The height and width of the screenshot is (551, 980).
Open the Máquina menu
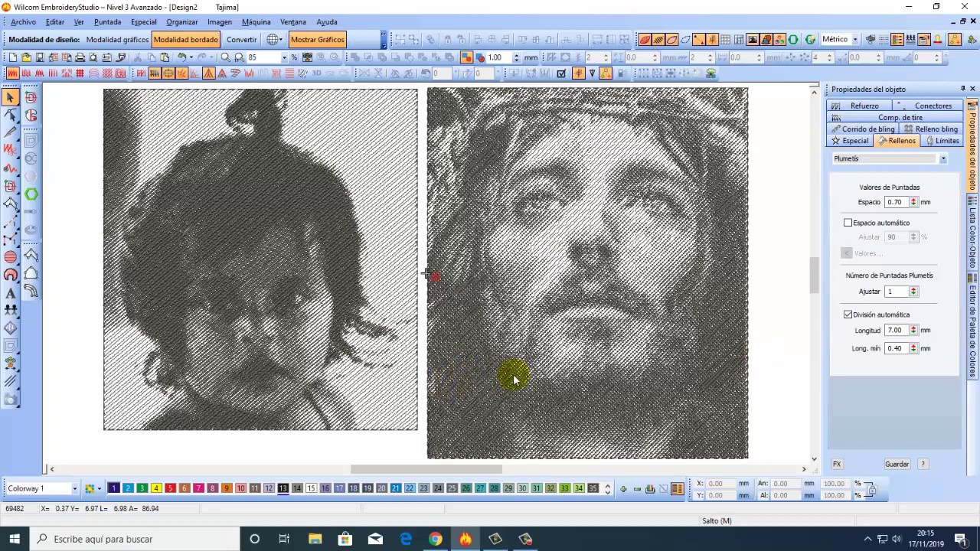[256, 22]
